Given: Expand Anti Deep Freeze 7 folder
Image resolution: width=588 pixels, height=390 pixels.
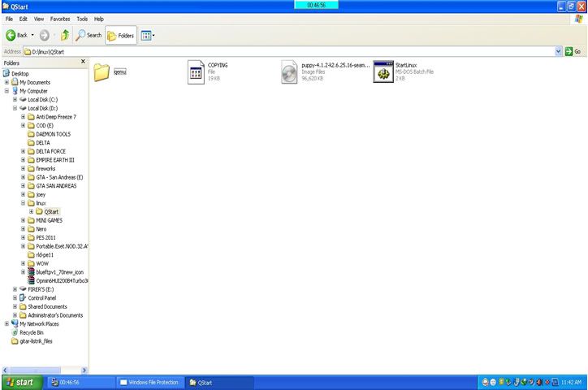Looking at the screenshot, I should pyautogui.click(x=24, y=117).
